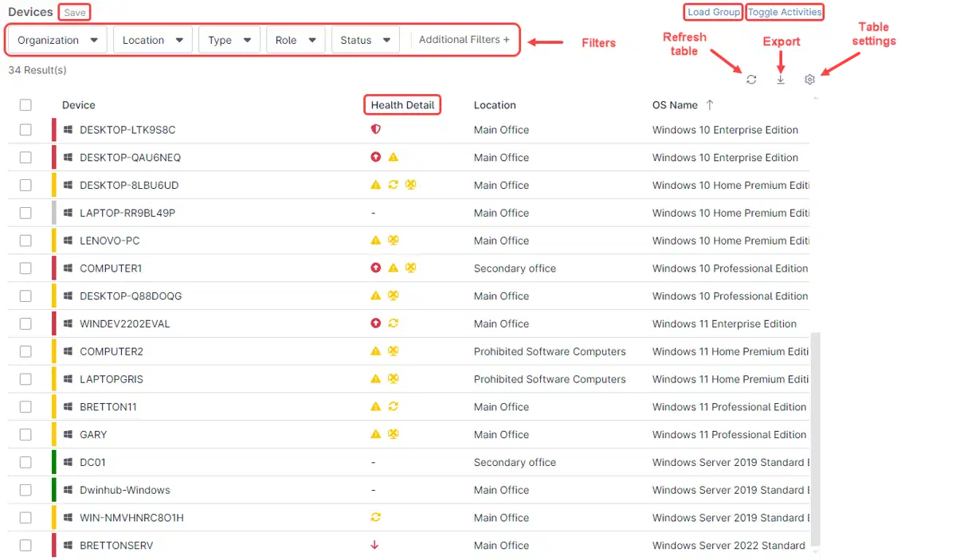Click the Load Group link
The height and width of the screenshot is (560, 956).
coord(714,12)
